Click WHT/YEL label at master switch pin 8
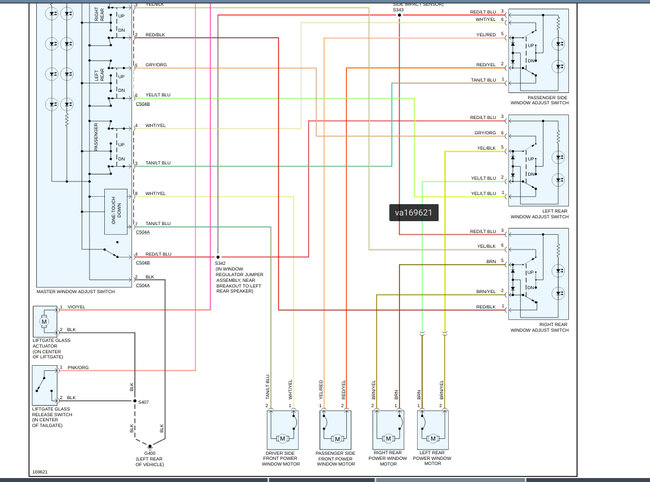The height and width of the screenshot is (482, 650). [x=155, y=194]
